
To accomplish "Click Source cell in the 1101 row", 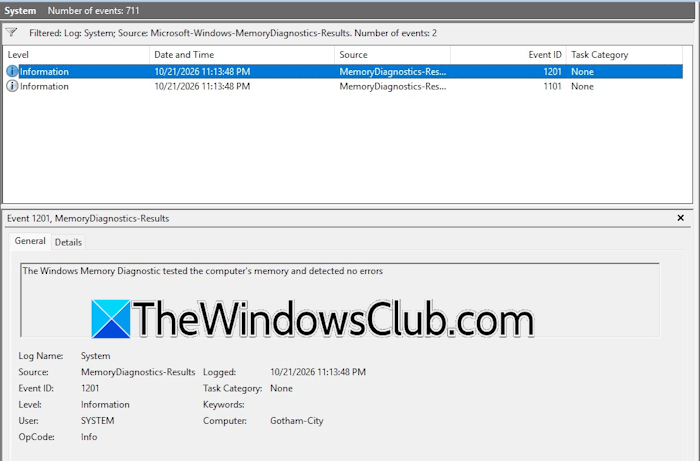I will point(392,86).
